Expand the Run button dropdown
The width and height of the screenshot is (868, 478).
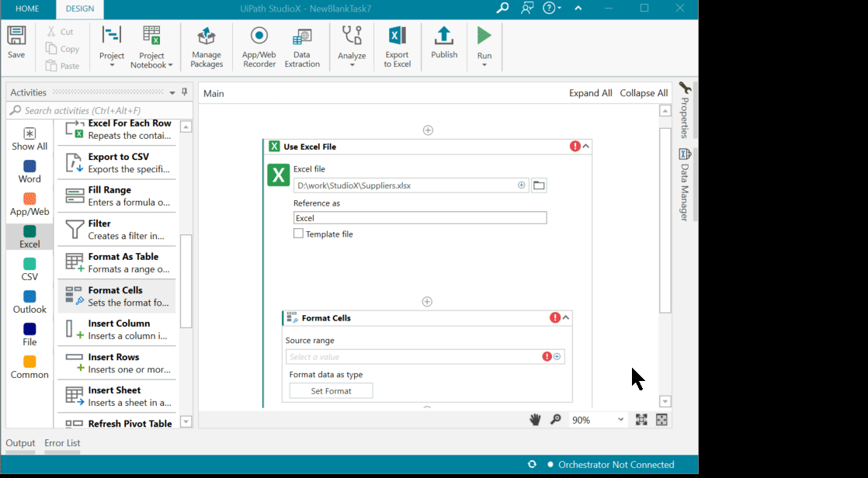484,65
